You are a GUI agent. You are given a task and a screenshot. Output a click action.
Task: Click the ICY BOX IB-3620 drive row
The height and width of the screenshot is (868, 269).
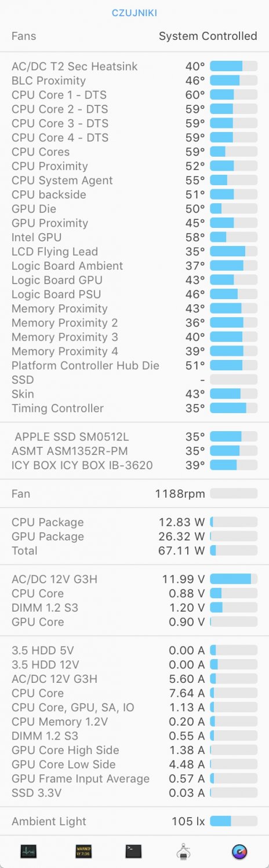coord(134,465)
